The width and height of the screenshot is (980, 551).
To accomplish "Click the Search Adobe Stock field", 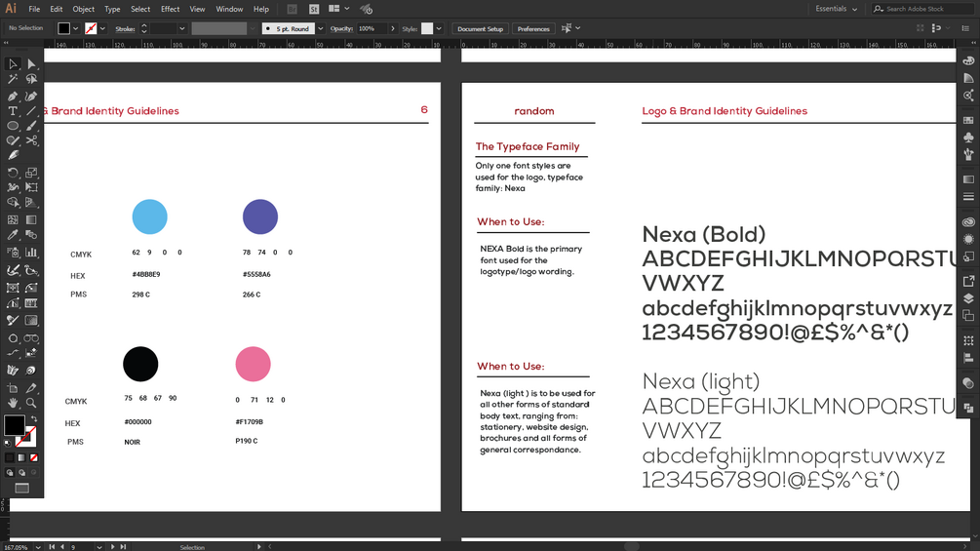I will [x=923, y=9].
